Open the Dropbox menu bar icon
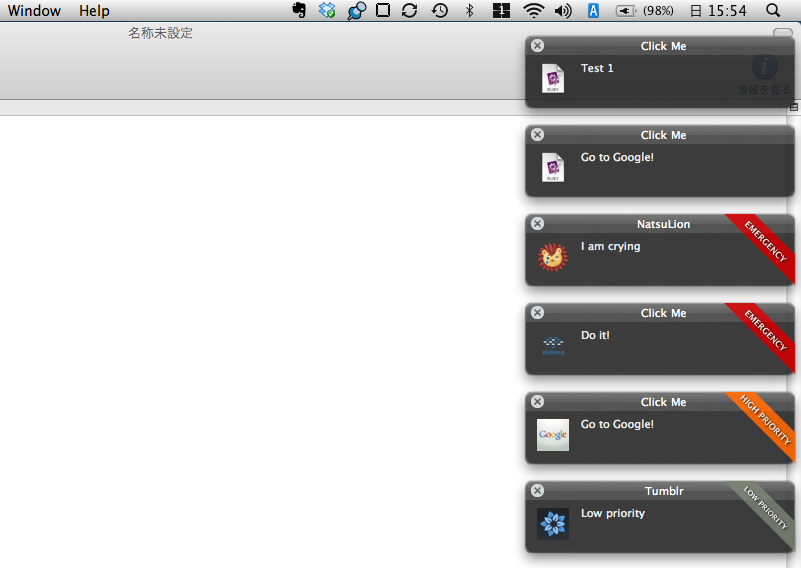Viewport: 801px width, 568px height. click(327, 11)
